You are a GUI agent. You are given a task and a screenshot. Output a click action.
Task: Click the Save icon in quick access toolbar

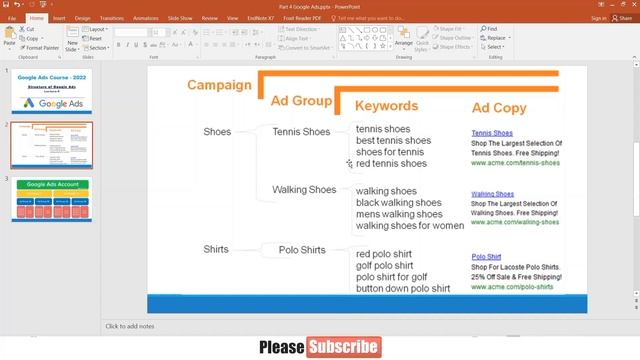(6, 4)
